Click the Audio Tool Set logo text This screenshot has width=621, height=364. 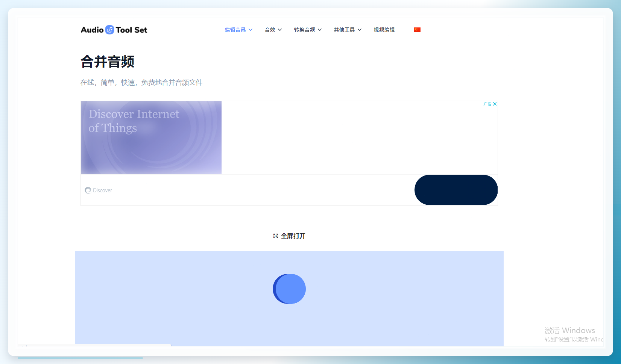[114, 30]
